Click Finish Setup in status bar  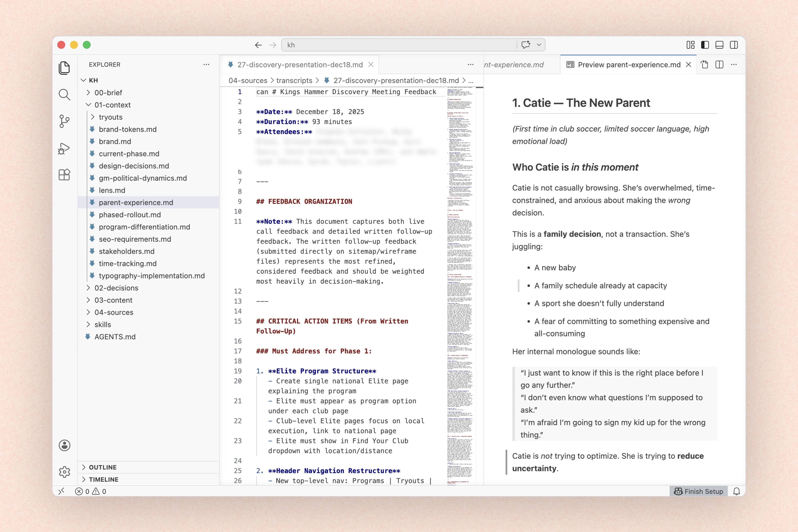(x=698, y=491)
